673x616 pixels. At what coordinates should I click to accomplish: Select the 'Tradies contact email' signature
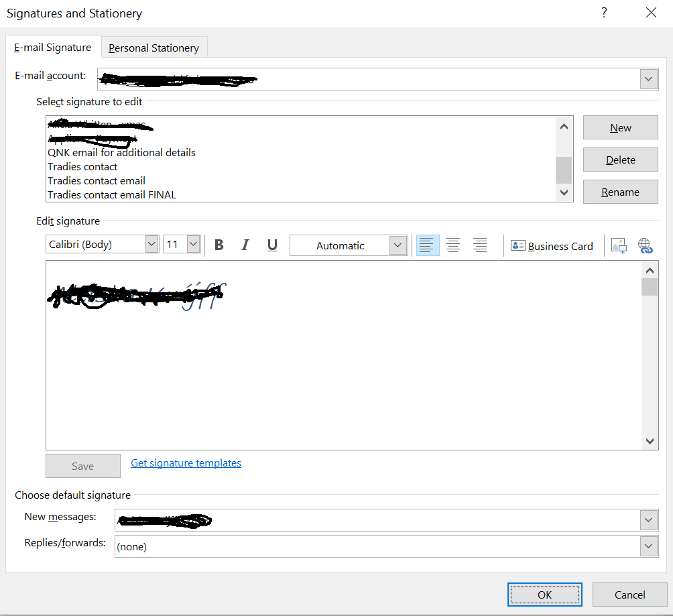(97, 181)
